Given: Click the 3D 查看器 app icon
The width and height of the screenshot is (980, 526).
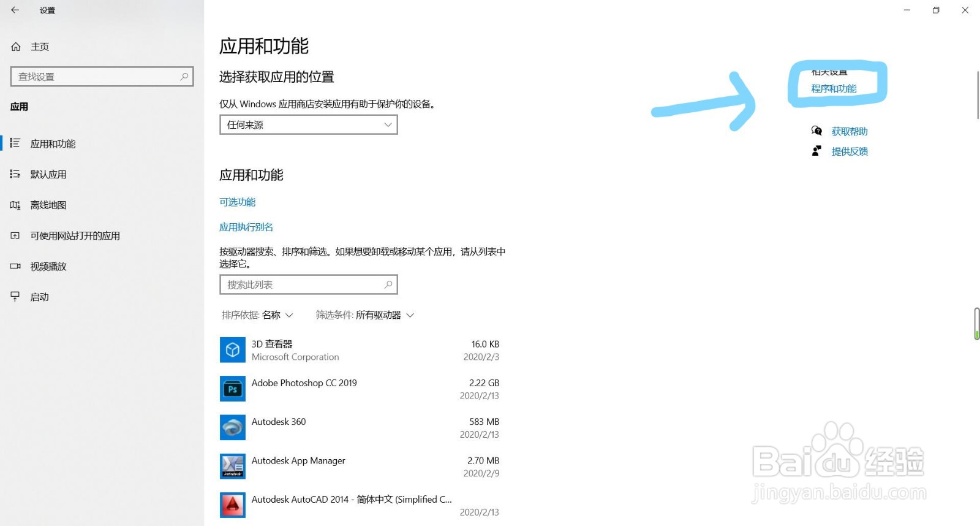Looking at the screenshot, I should [233, 350].
